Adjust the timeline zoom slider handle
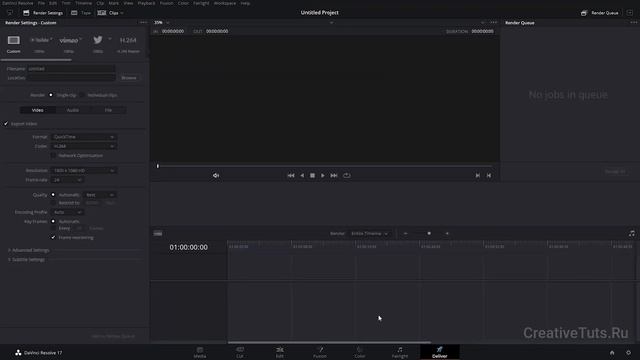The image size is (640, 360). point(429,233)
